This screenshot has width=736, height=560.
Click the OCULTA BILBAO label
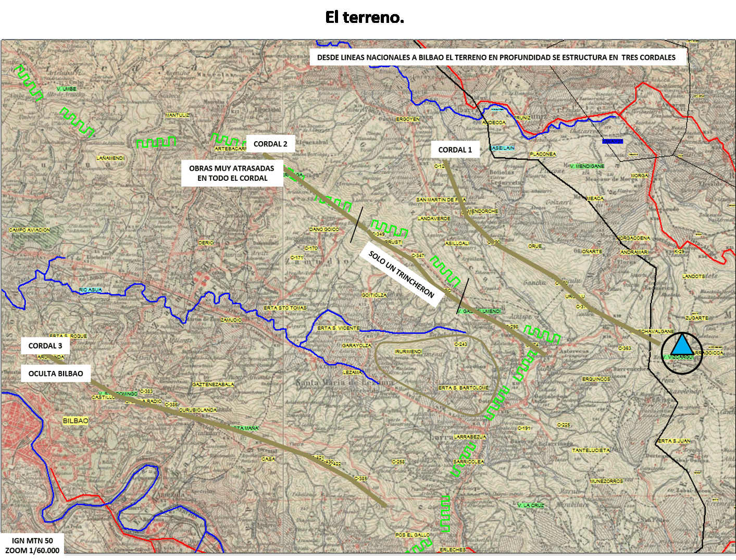pyautogui.click(x=56, y=374)
